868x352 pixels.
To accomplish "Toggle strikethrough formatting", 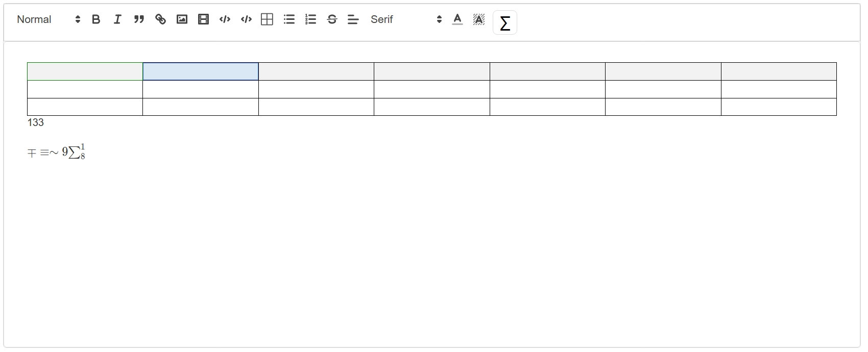I will pyautogui.click(x=332, y=19).
